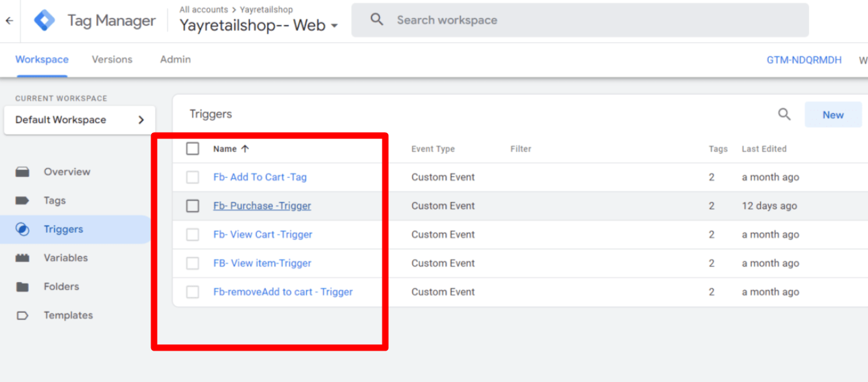Click the New trigger button

[833, 115]
